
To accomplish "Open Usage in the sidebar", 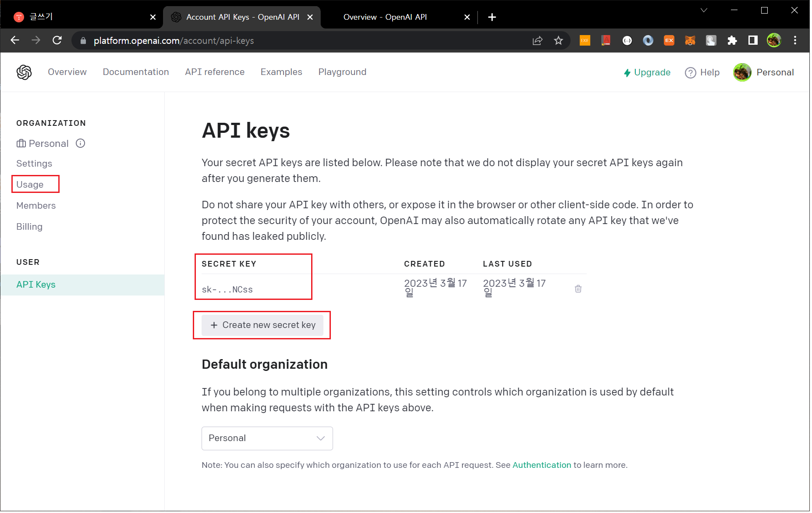I will [x=30, y=185].
